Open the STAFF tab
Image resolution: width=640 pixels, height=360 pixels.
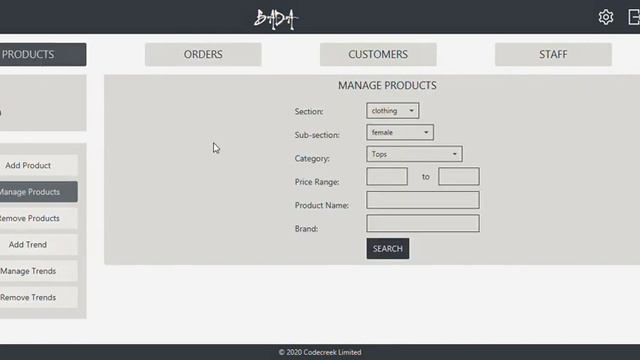click(553, 54)
